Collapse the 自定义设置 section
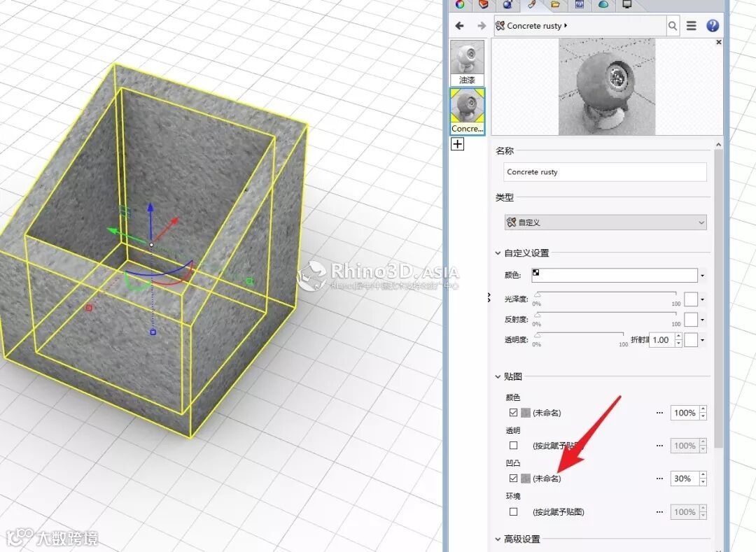 (x=498, y=253)
